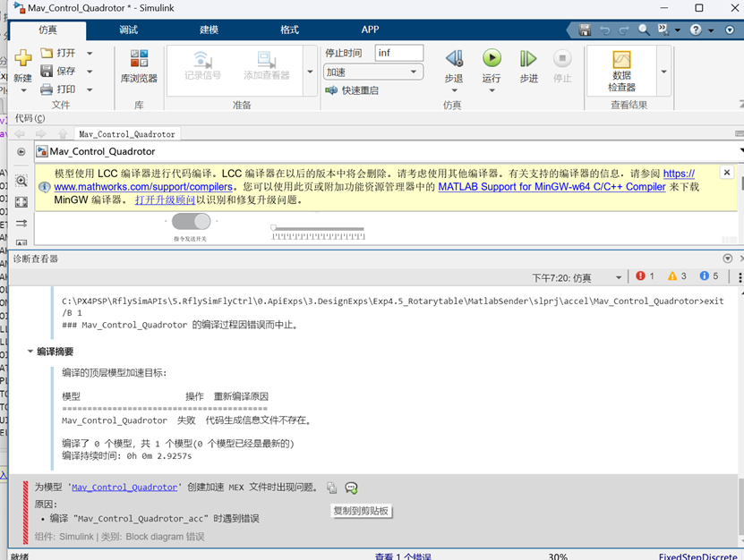Click the Mav_Control_Quadrotor breadcrumb in address bar
This screenshot has width=744, height=560.
pyautogui.click(x=102, y=151)
